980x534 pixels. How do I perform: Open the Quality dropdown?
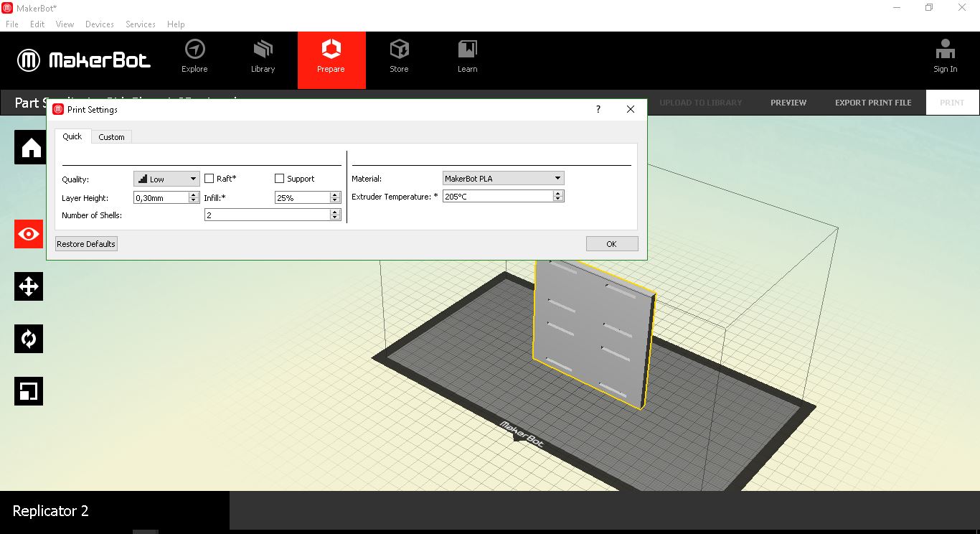tap(166, 179)
